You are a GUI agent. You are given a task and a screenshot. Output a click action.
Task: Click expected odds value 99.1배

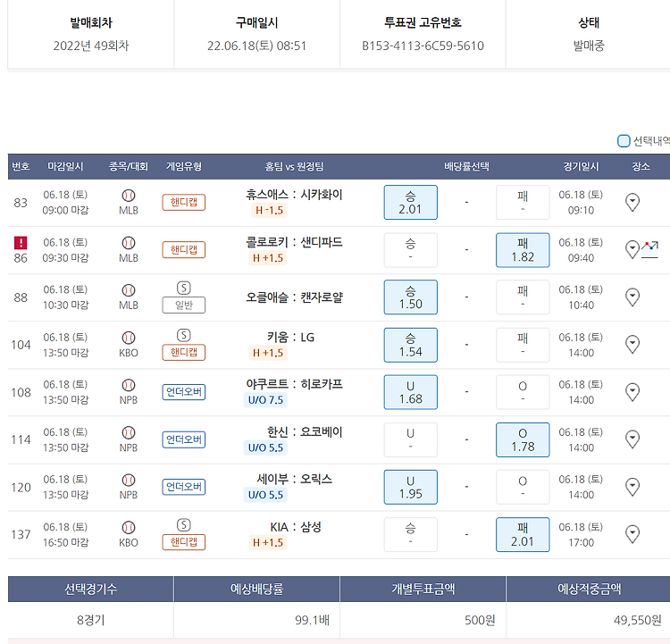(312, 620)
